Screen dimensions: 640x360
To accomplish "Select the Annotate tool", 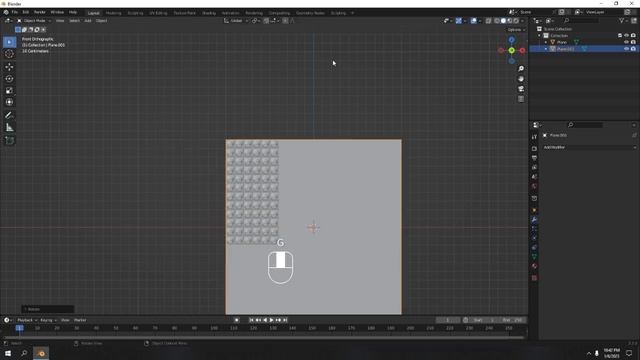I will pos(9,116).
